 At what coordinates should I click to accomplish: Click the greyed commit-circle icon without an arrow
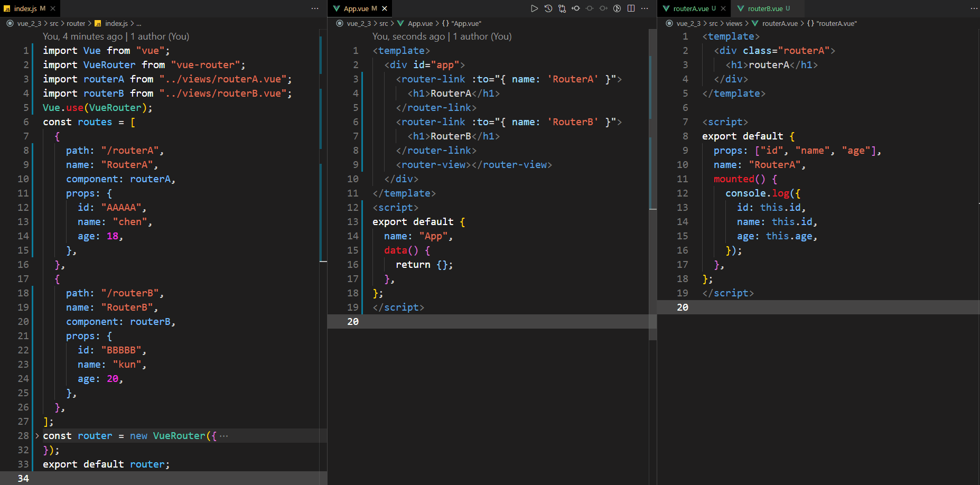[x=590, y=8]
